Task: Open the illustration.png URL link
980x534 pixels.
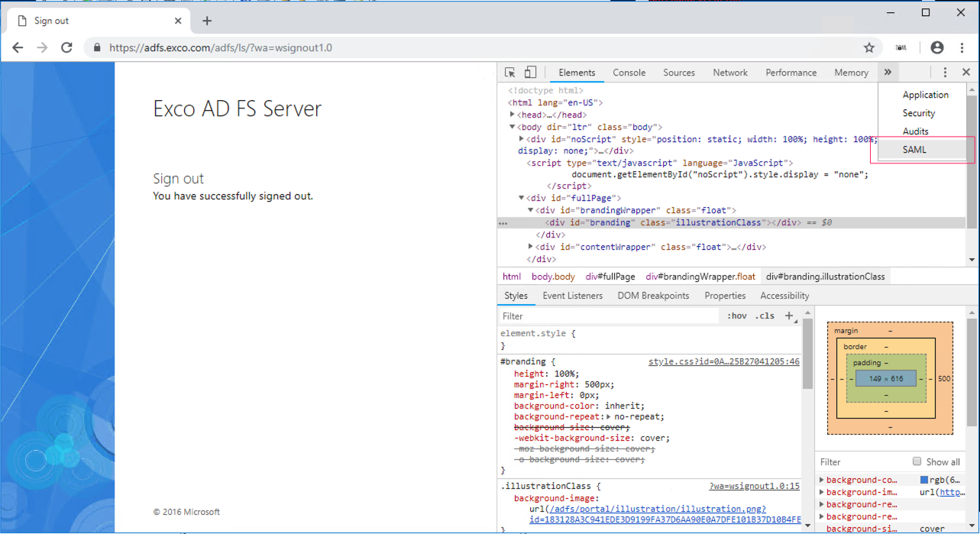Action: 657,509
